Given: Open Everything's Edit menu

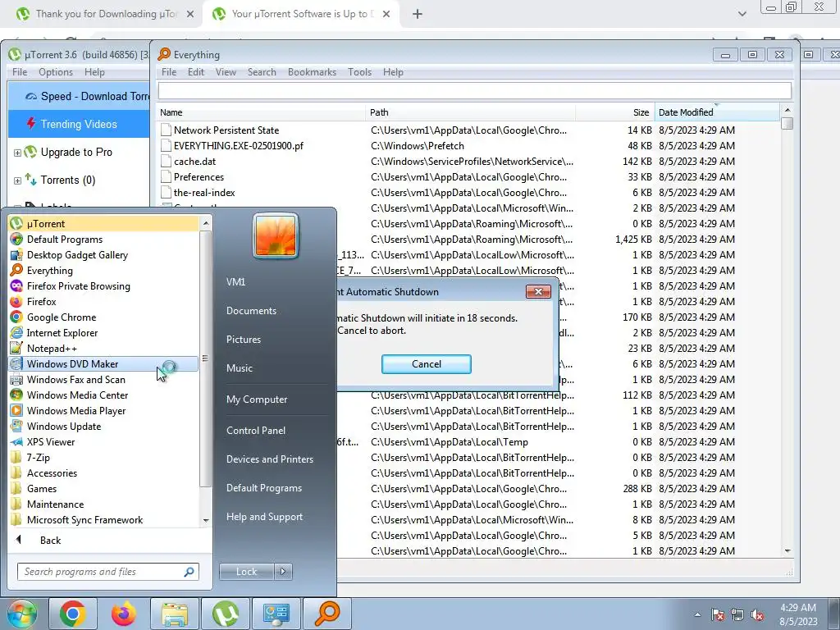Looking at the screenshot, I should coord(196,72).
